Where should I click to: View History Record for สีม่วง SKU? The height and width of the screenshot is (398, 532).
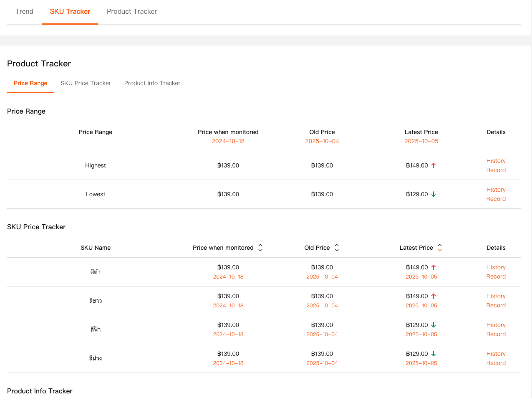point(496,358)
